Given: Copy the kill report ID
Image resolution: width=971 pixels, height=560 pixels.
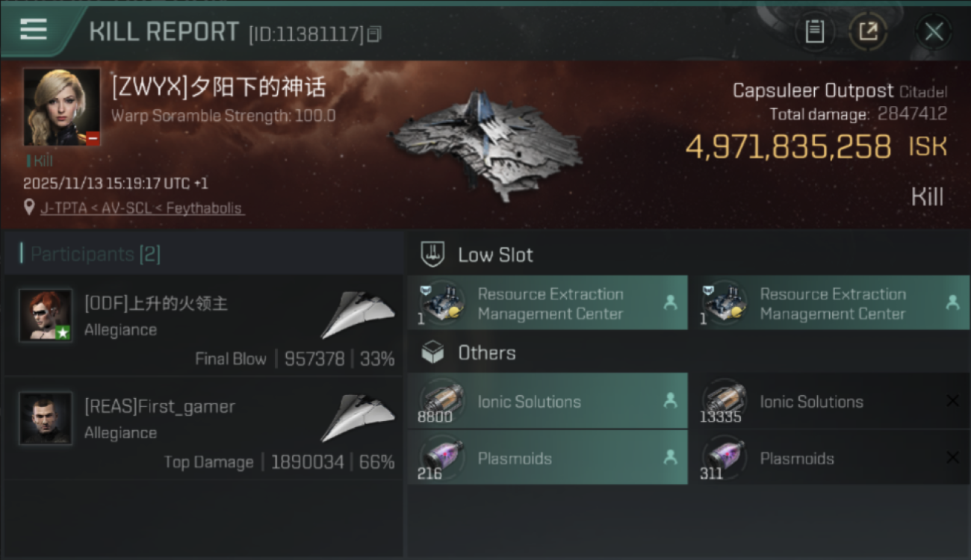Looking at the screenshot, I should click(x=374, y=34).
